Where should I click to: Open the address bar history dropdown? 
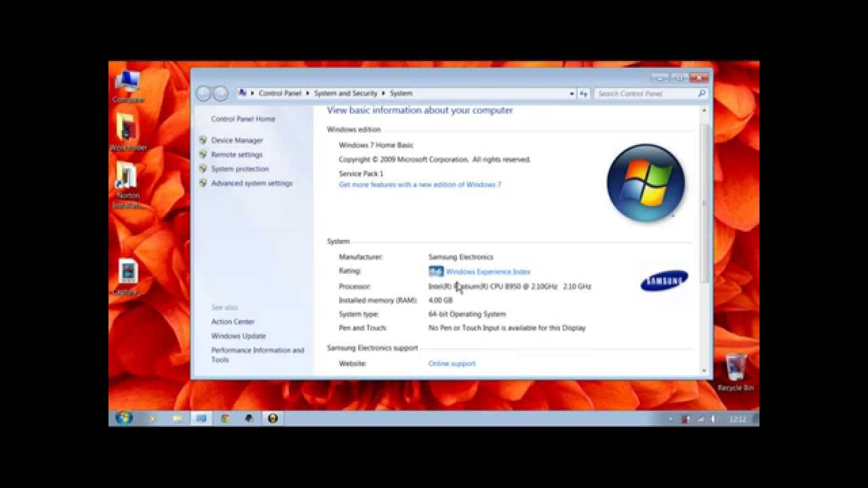(572, 94)
